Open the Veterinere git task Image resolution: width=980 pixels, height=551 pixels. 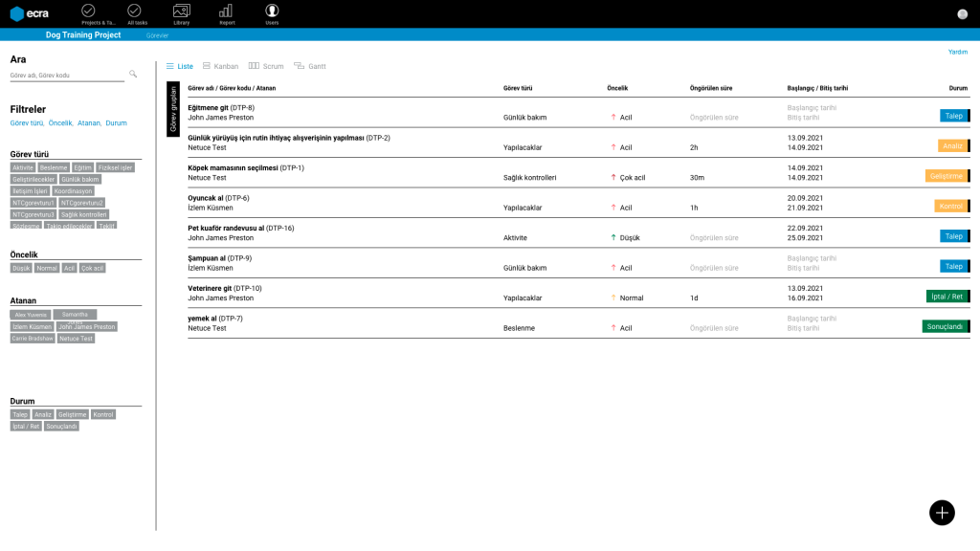pos(210,288)
